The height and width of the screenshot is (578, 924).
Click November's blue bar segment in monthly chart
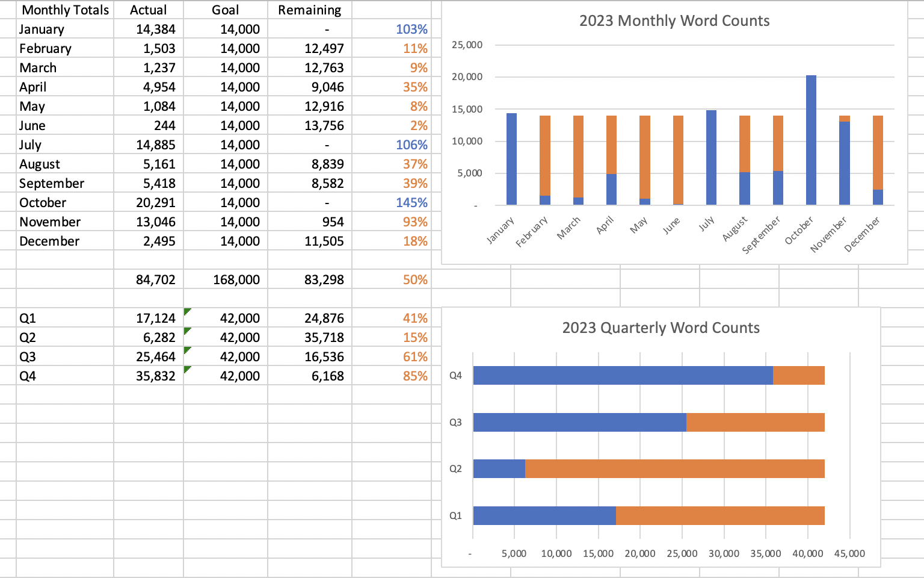pos(845,163)
